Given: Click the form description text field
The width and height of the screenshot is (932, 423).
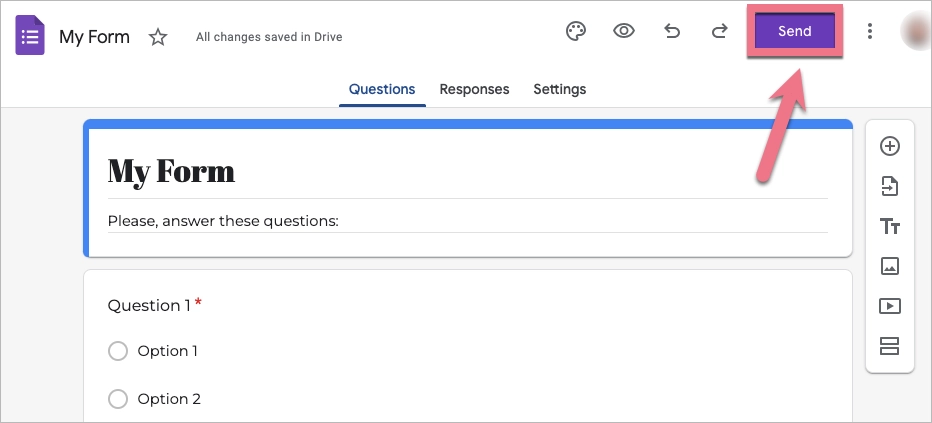Looking at the screenshot, I should point(467,220).
